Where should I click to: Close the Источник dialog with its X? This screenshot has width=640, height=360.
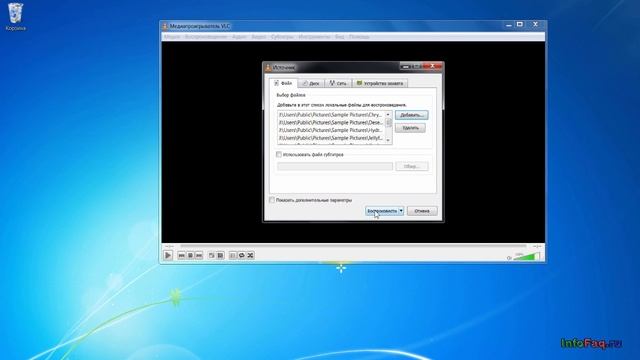click(x=432, y=66)
